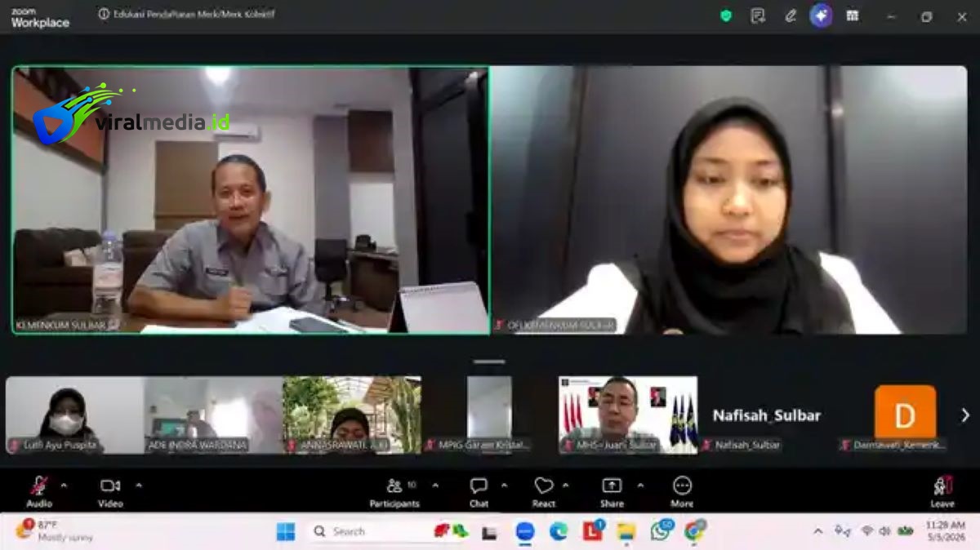Select the KEMENKUM SULBAR speaker video
The width and height of the screenshot is (980, 550).
[251, 200]
